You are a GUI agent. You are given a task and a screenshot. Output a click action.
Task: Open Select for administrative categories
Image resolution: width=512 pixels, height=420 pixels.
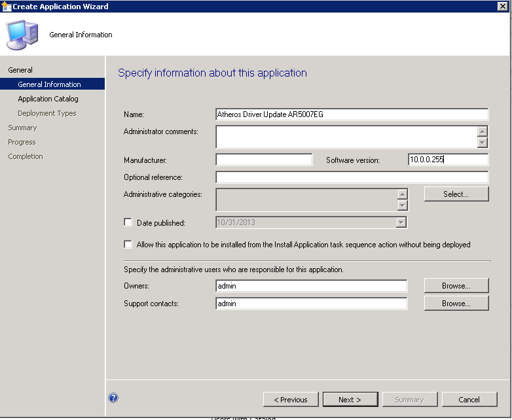[456, 194]
